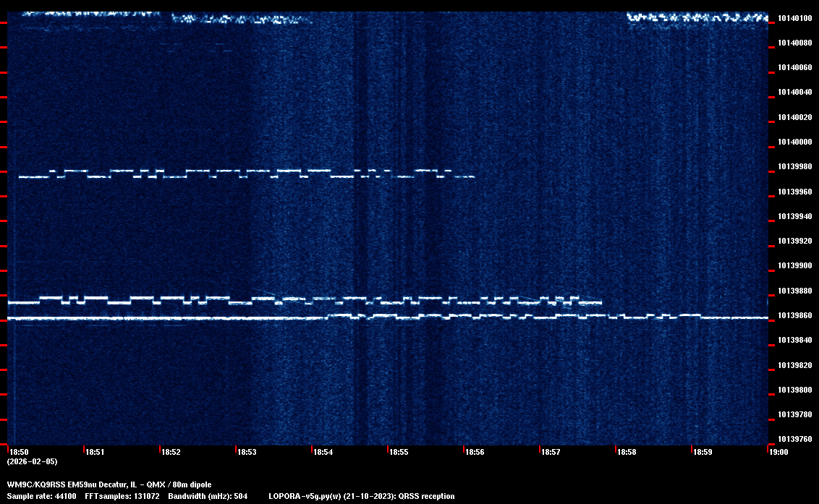Click the stepped signal trace near 10139980
The image size is (819, 504).
(217, 174)
